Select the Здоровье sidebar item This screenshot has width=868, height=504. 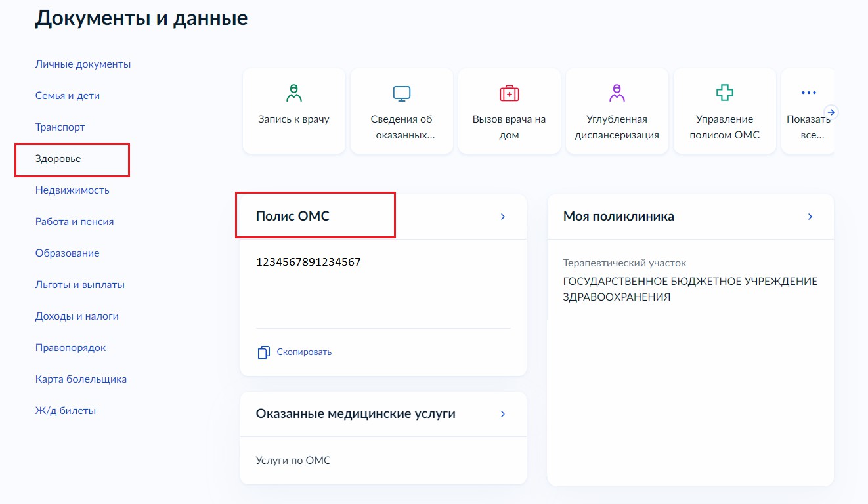tap(58, 159)
